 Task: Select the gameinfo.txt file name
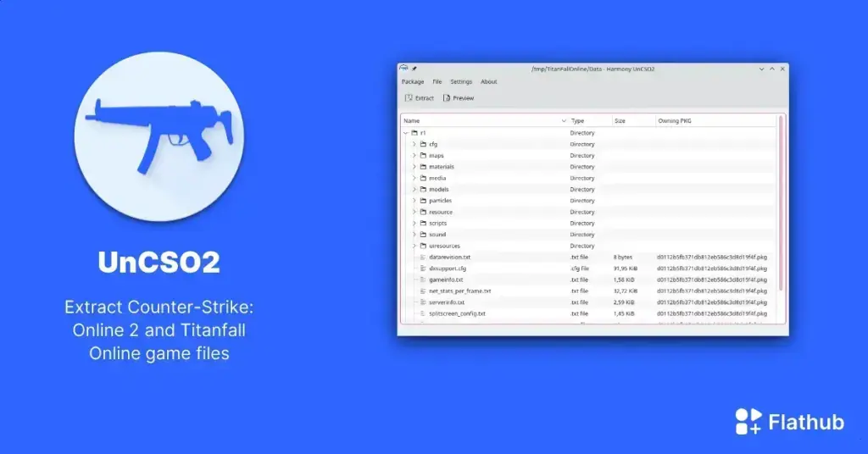tap(446, 280)
